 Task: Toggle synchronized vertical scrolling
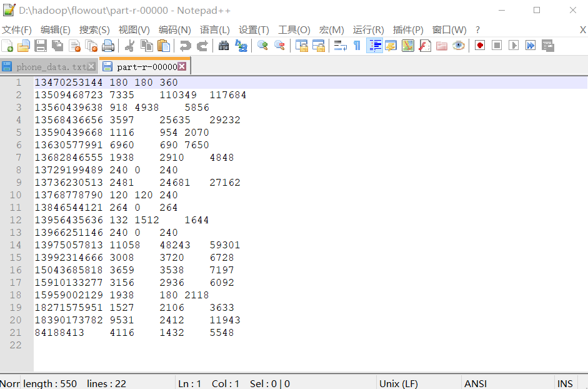[302, 46]
